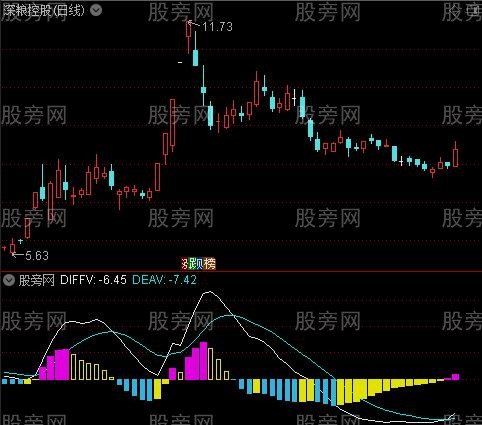Expand the indicator panel dropdown before 股旁网

pos(9,280)
